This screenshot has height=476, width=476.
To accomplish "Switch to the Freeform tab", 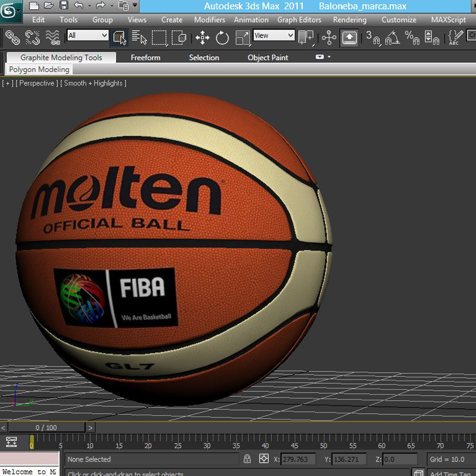I will 146,58.
